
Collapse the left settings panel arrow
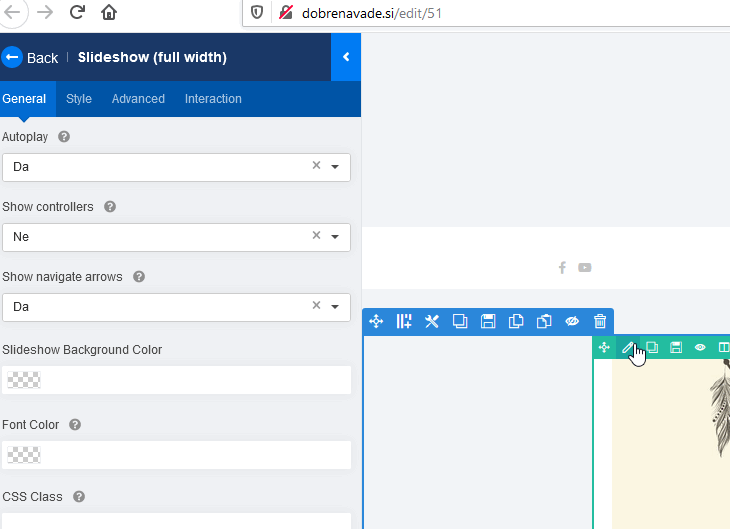click(346, 57)
